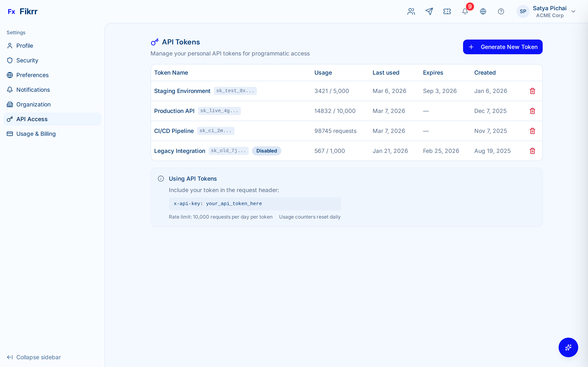Open the notifications bell with 9 alerts
Screen dimensions: 588x367
pos(465,11)
